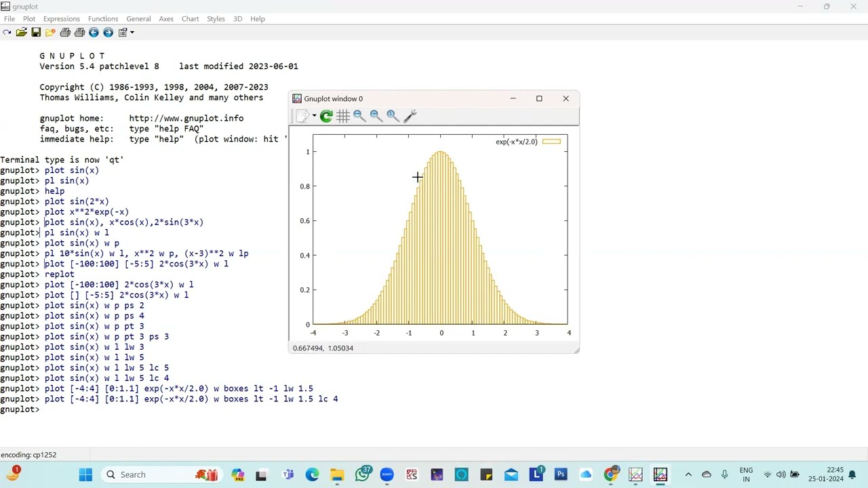
Task: Click the 'help' command line text
Action: tap(54, 191)
